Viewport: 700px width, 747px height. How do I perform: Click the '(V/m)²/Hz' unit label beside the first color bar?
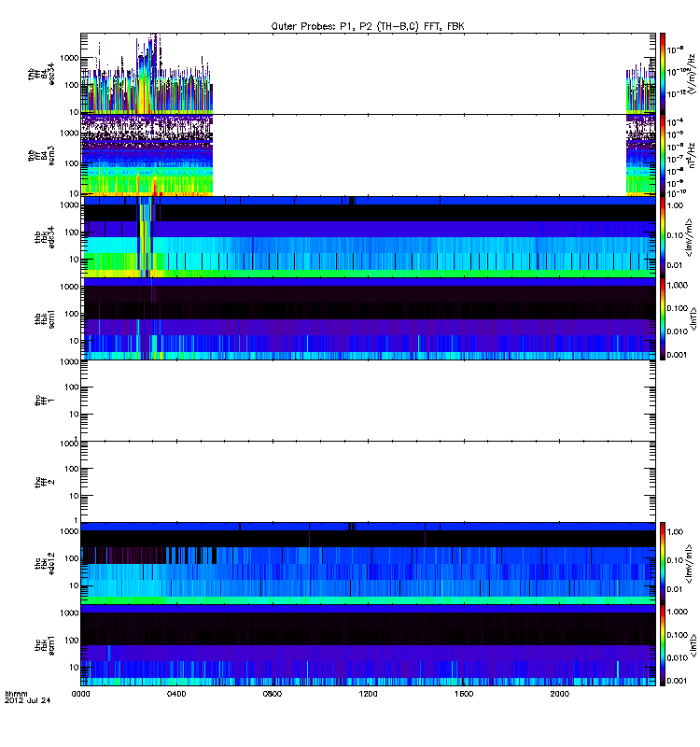click(693, 74)
